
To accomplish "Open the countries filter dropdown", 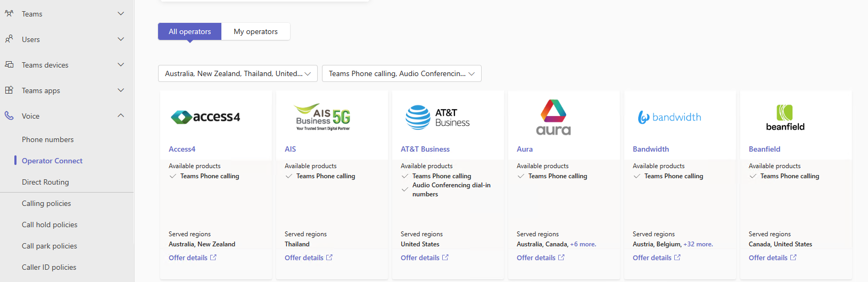I will coord(238,73).
